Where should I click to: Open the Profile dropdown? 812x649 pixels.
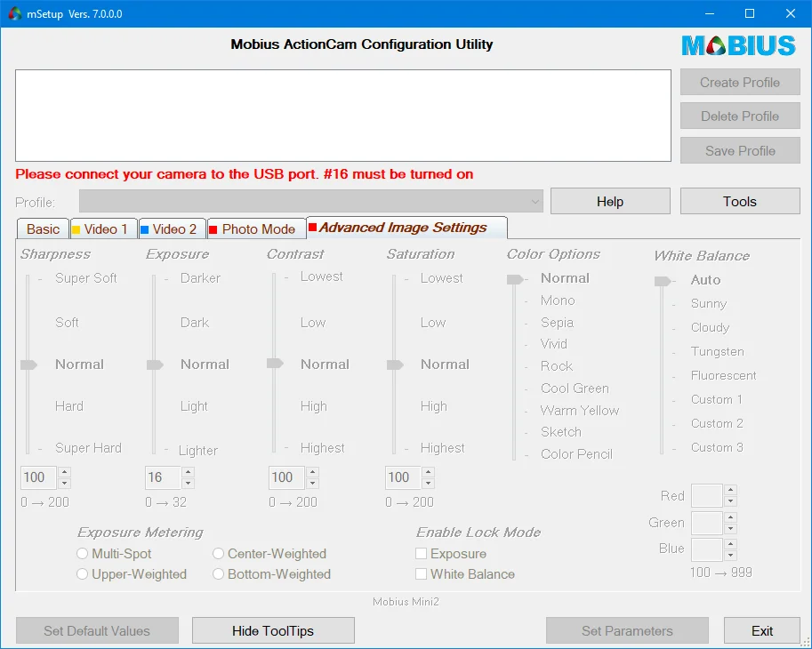pyautogui.click(x=310, y=201)
